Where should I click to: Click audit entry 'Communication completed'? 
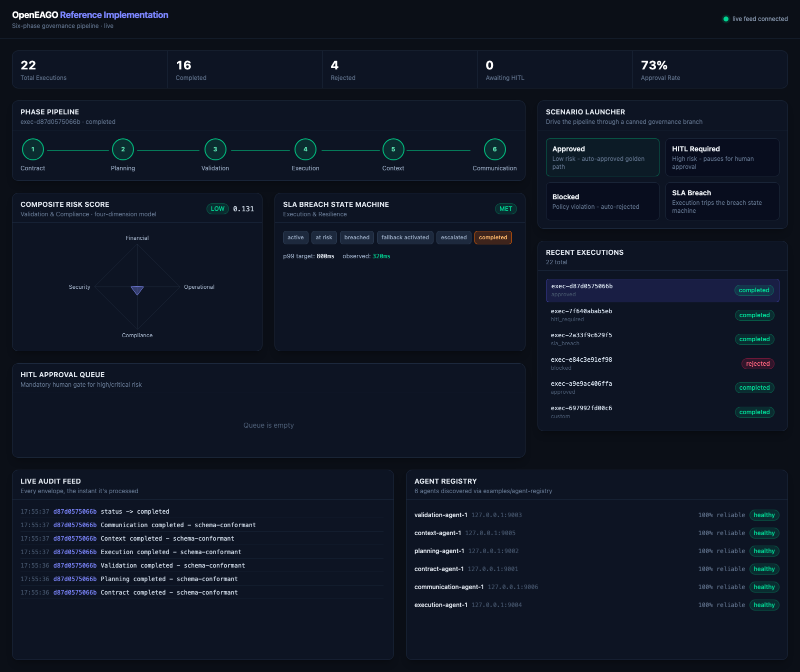click(202, 525)
